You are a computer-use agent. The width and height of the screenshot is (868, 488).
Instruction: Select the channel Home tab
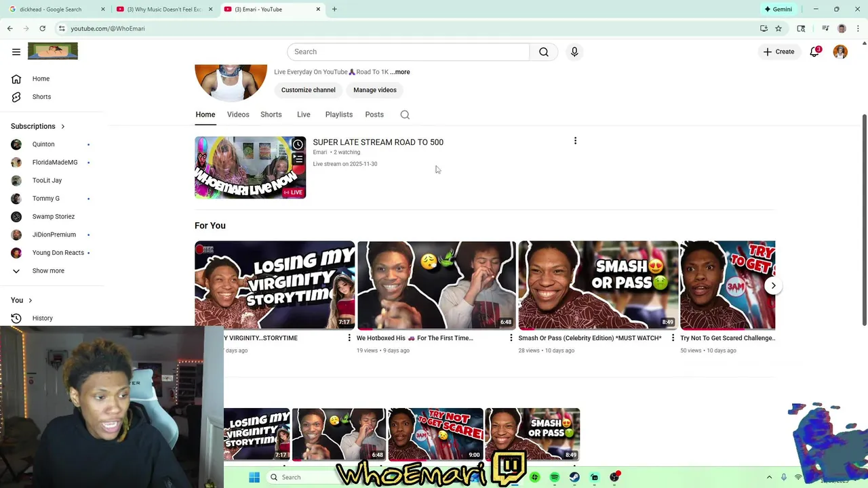[205, 115]
